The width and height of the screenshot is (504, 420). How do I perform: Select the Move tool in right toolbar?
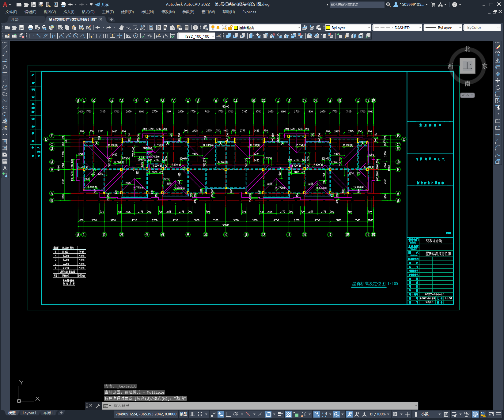[498, 81]
